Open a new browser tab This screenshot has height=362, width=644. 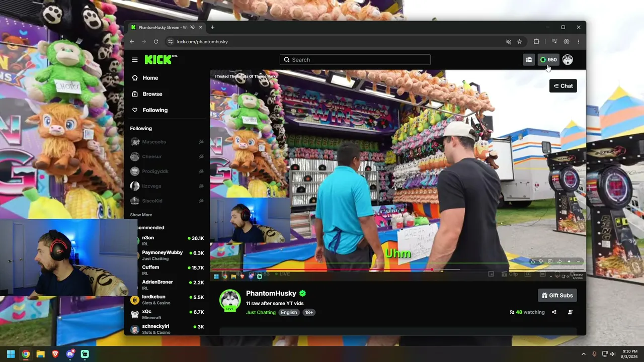[212, 27]
